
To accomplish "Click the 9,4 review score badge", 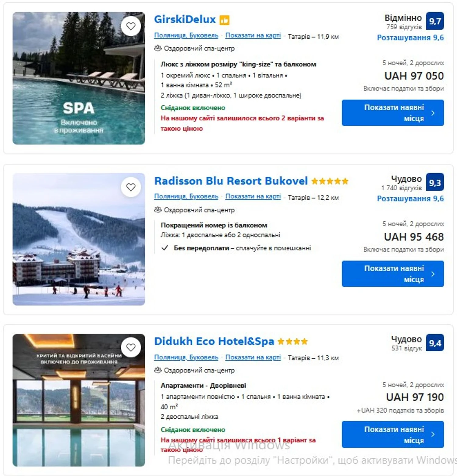I will click(x=435, y=343).
